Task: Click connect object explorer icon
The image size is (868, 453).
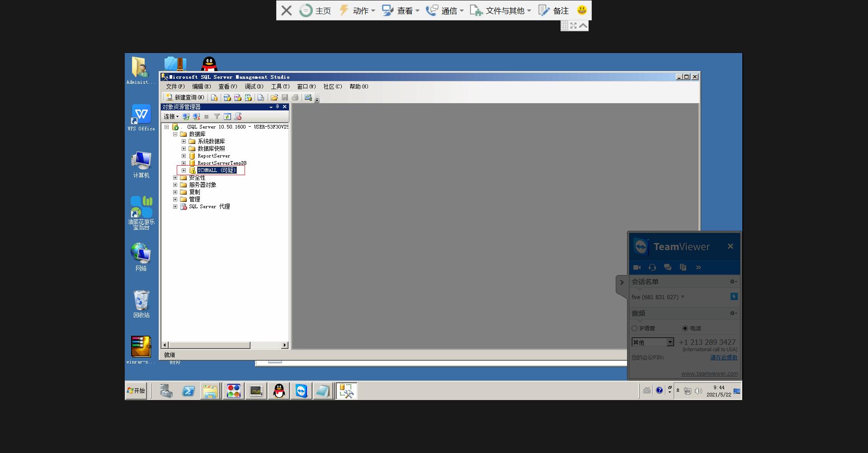Action: coord(186,117)
